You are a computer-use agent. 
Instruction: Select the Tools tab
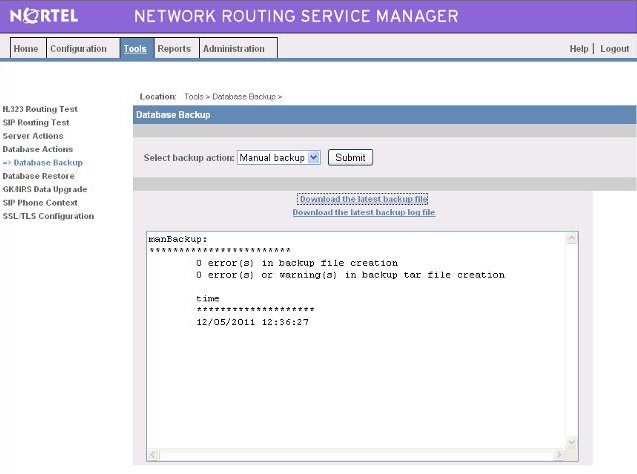pos(137,48)
